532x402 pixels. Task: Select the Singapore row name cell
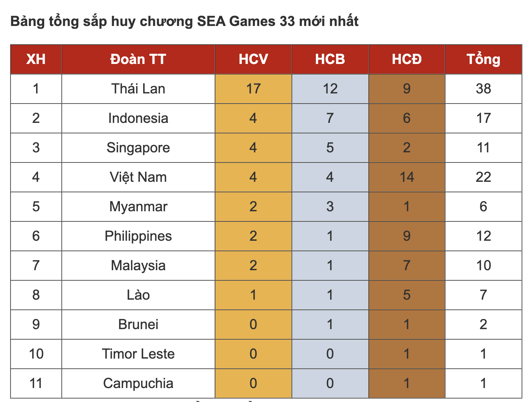click(x=138, y=148)
